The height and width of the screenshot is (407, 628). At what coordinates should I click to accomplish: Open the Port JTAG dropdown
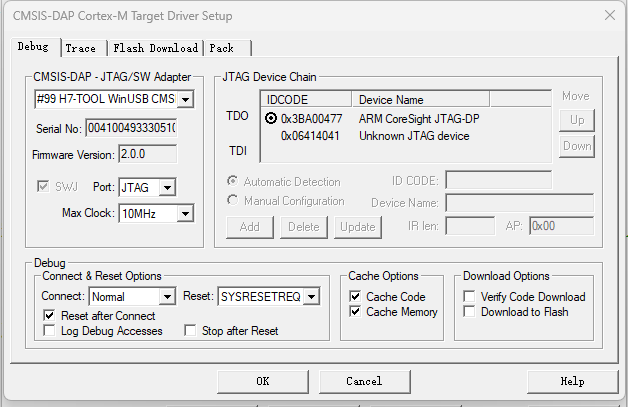[167, 187]
